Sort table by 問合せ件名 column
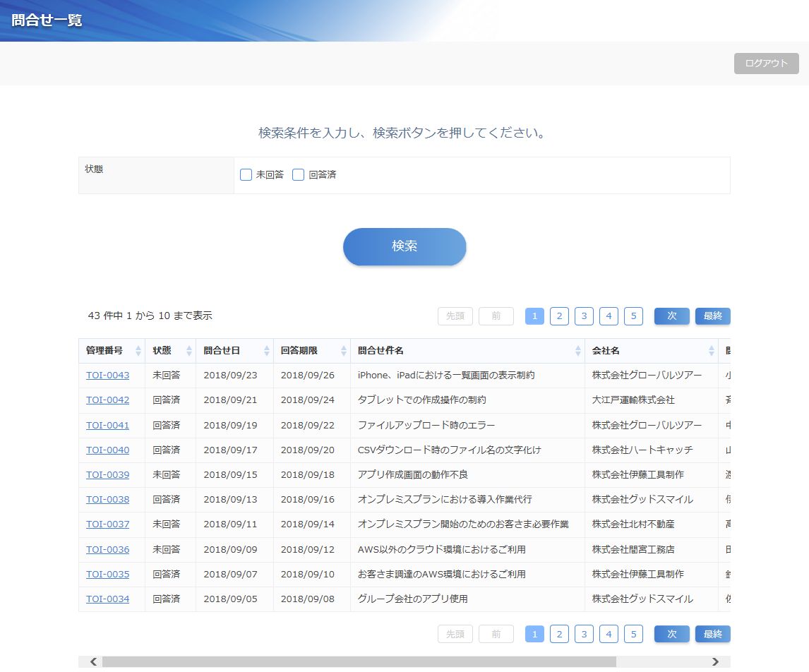Screen dimensions: 809x672 click(577, 351)
